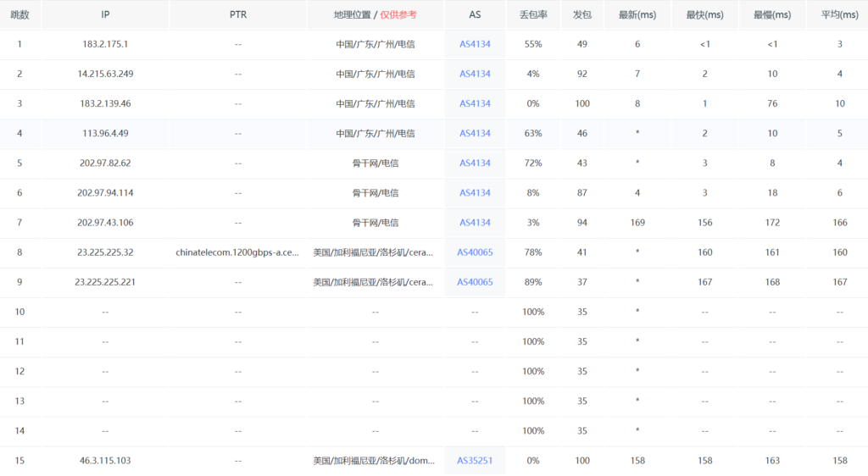Viewport: 868px width, 476px height.
Task: Open AS4134 link for hop 113.96.4.49
Action: click(475, 133)
